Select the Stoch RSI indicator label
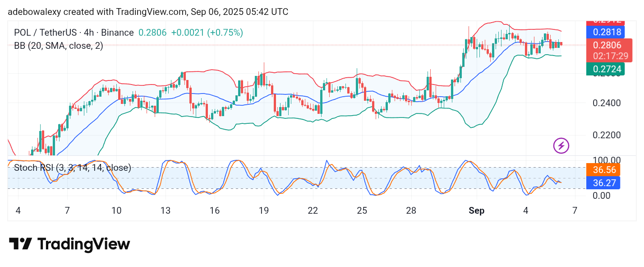 (x=73, y=168)
